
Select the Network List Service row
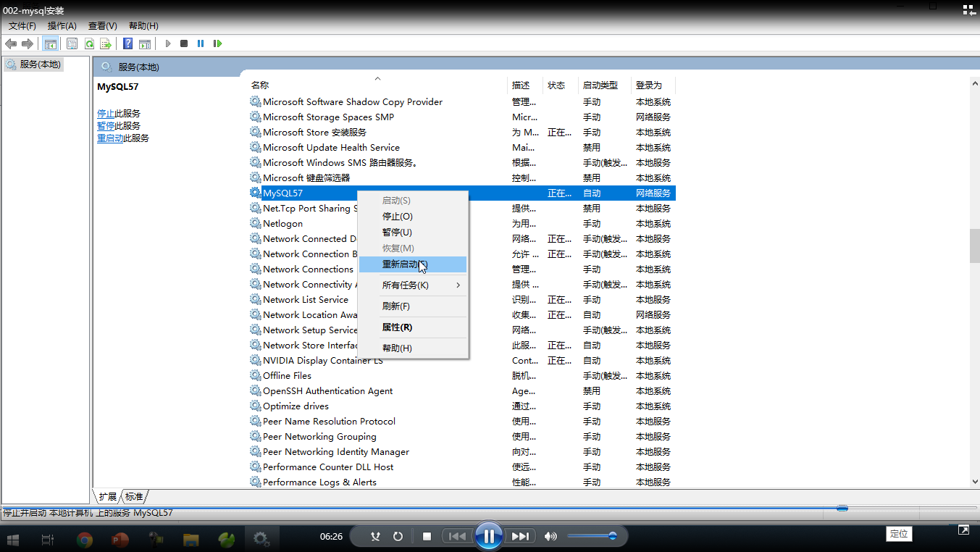(462, 299)
